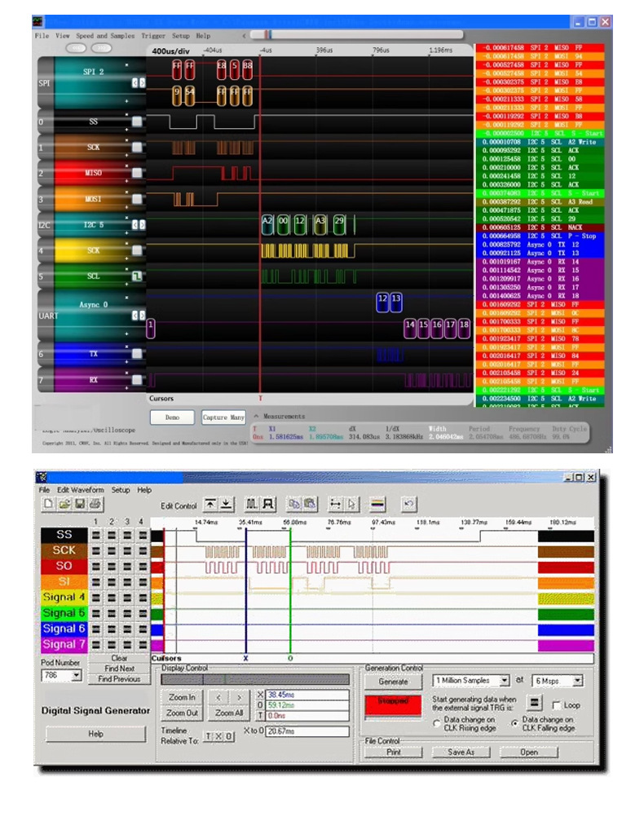Select Data change on CLK Falling edge
Viewport: 644px width, 821px height.
(x=514, y=723)
